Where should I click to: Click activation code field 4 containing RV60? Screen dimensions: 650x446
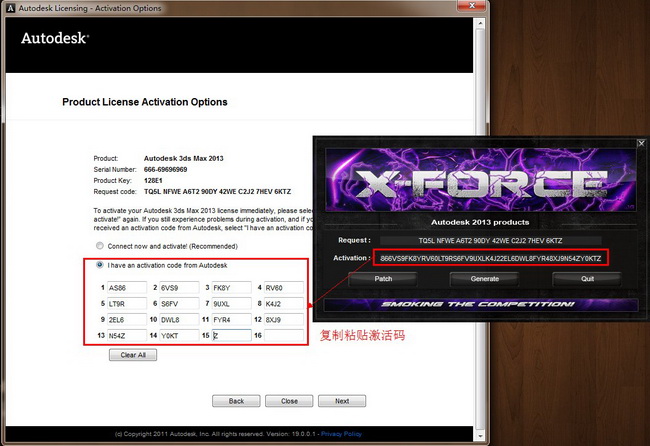click(284, 288)
